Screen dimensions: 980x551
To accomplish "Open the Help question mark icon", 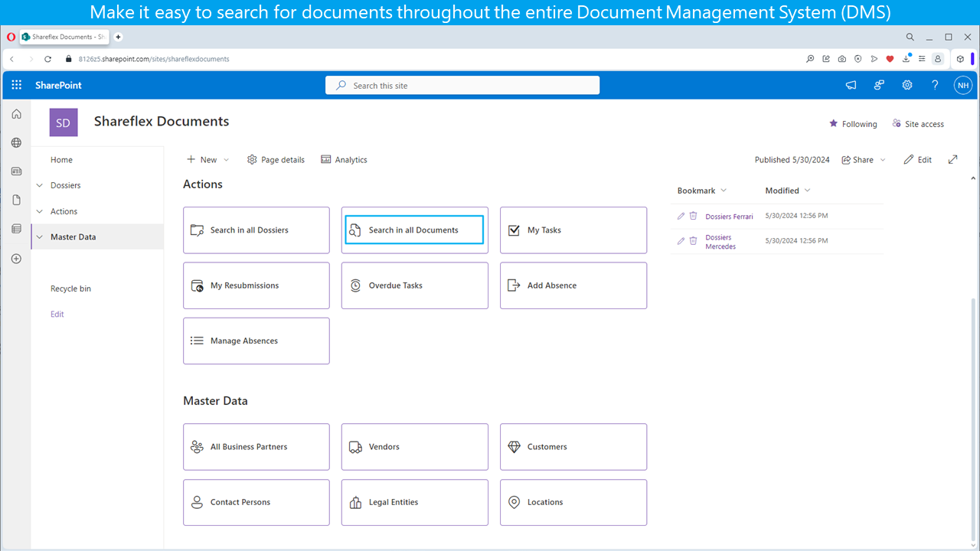I will click(x=935, y=85).
